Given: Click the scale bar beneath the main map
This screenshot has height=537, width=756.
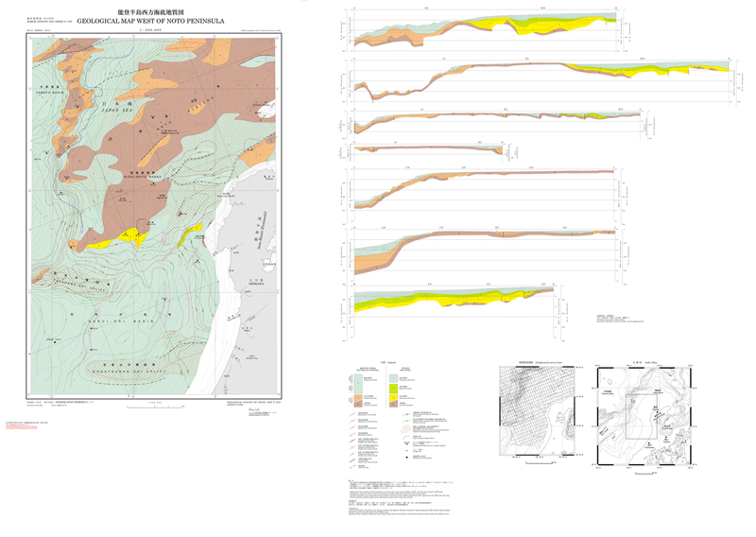Looking at the screenshot, I should tap(155, 407).
